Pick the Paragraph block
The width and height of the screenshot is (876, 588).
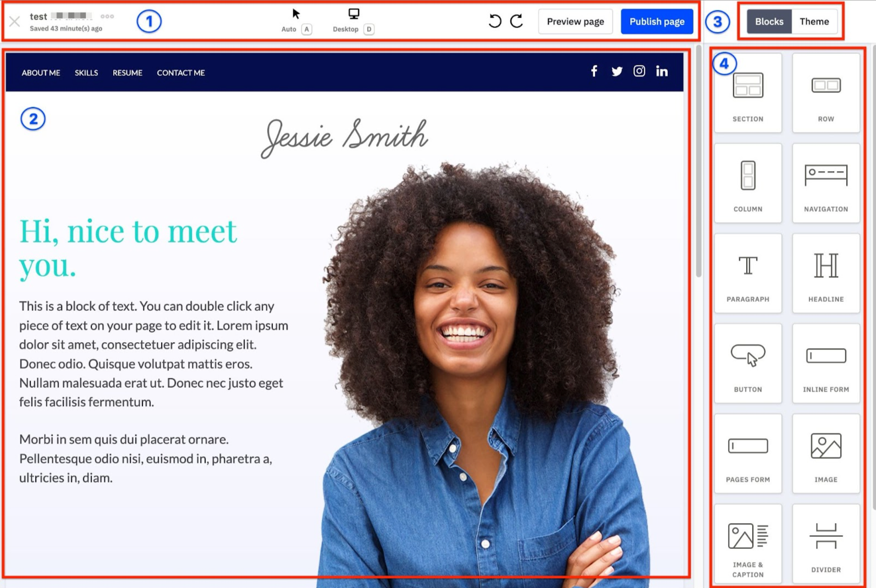pos(747,273)
